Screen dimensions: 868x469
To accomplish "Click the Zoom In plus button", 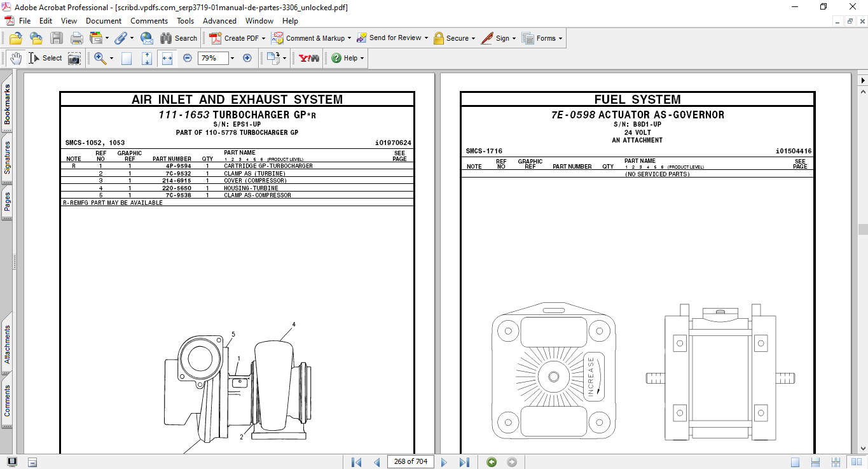I will coord(247,58).
